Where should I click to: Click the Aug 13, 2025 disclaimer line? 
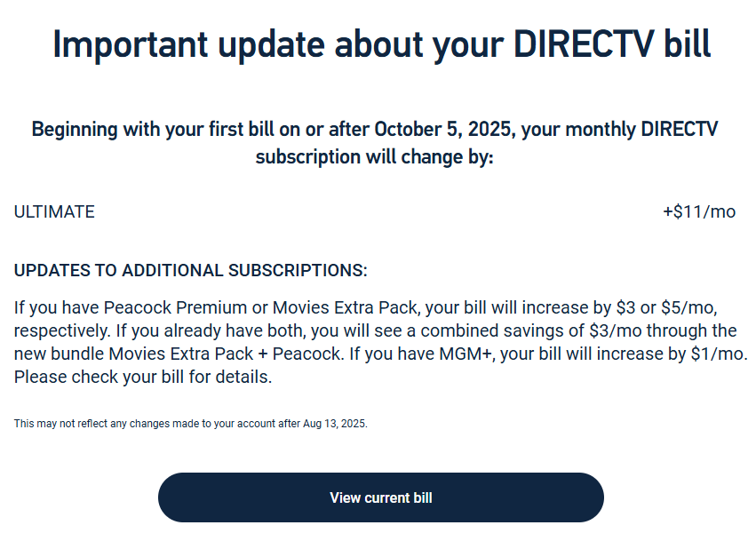(x=190, y=424)
